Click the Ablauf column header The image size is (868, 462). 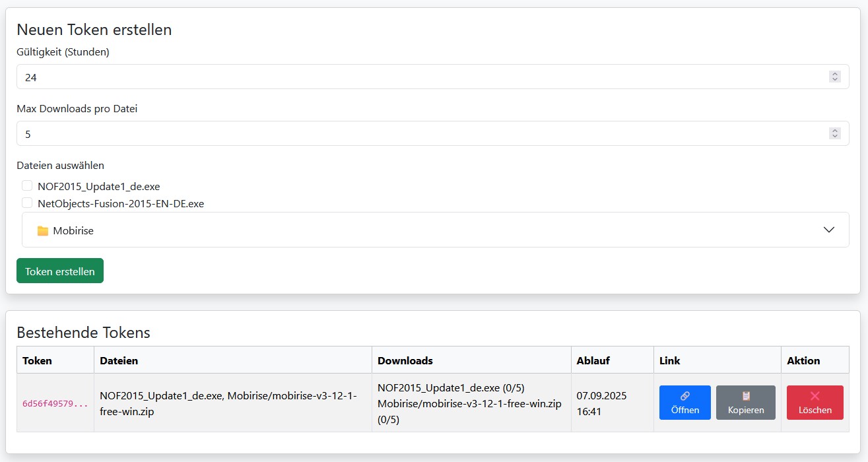pos(593,360)
